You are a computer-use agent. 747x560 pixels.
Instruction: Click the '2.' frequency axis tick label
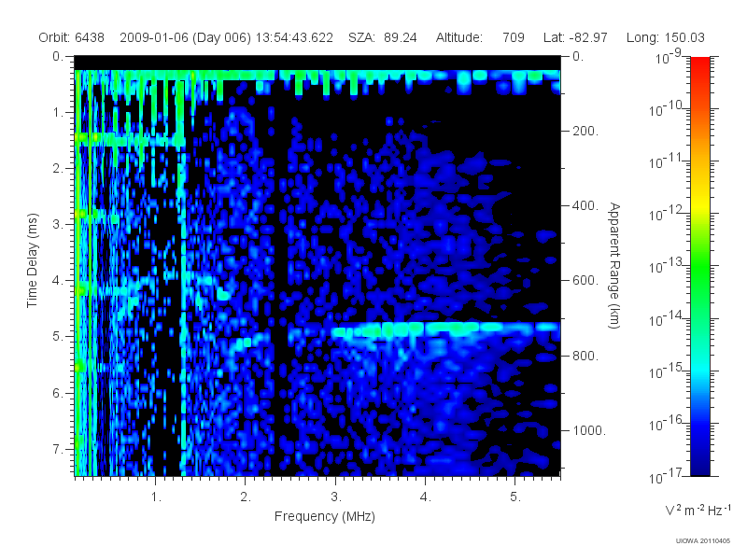click(x=246, y=497)
